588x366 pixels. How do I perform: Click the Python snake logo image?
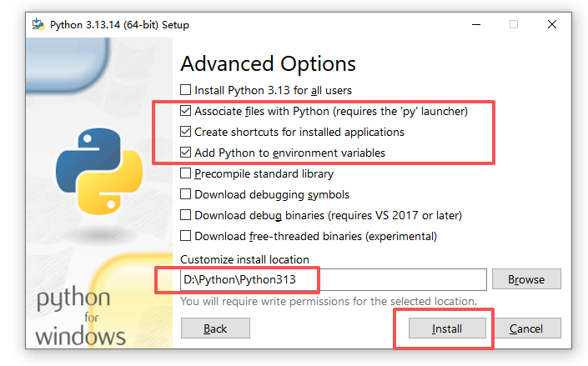[99, 172]
